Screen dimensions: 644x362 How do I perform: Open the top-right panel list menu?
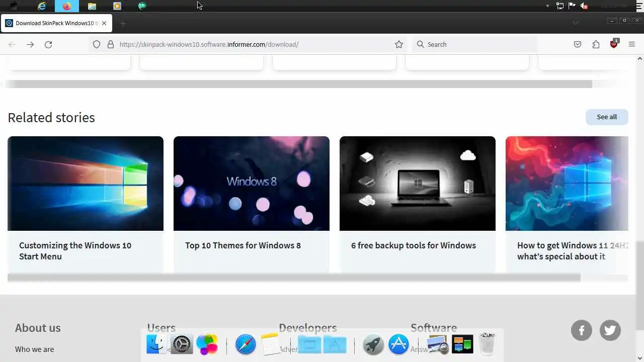tap(640, 6)
